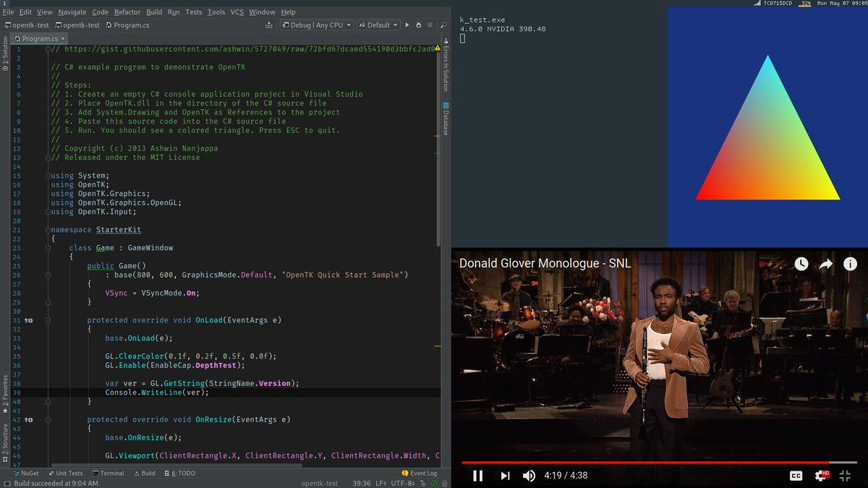Click the OnLoad override gutter icon
868x488 pixels.
[x=28, y=320]
